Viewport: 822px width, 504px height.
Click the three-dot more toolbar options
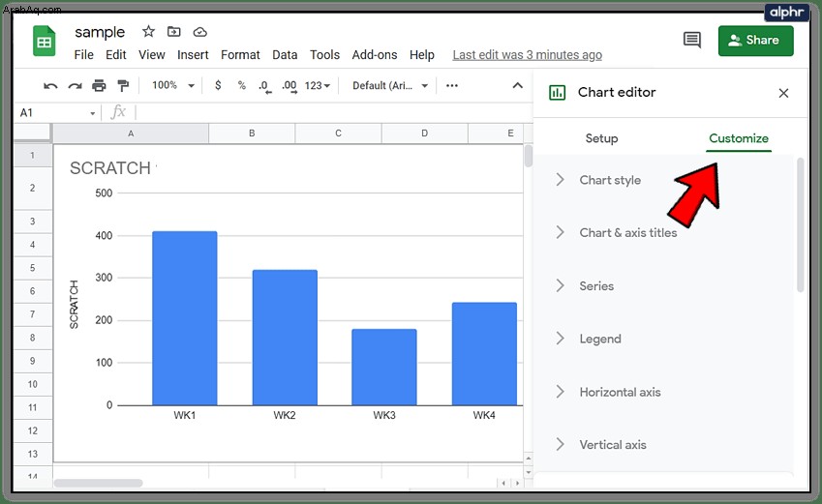tap(452, 85)
